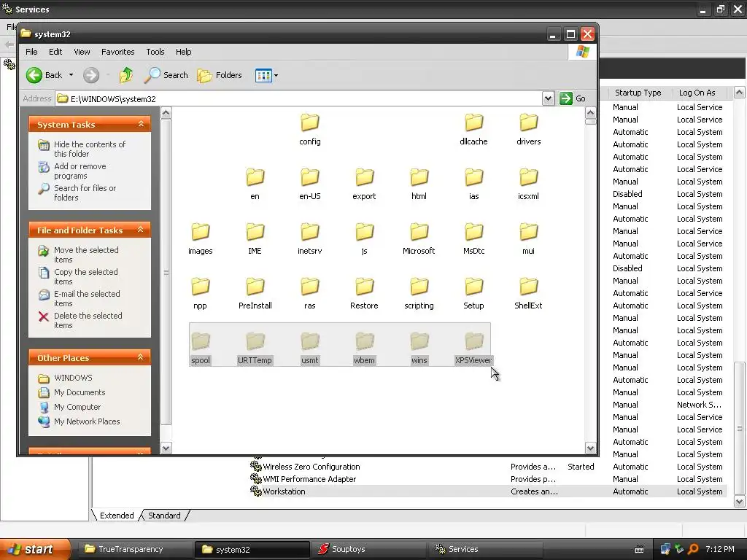Click the address bar path field
747x560 pixels.
coord(300,98)
